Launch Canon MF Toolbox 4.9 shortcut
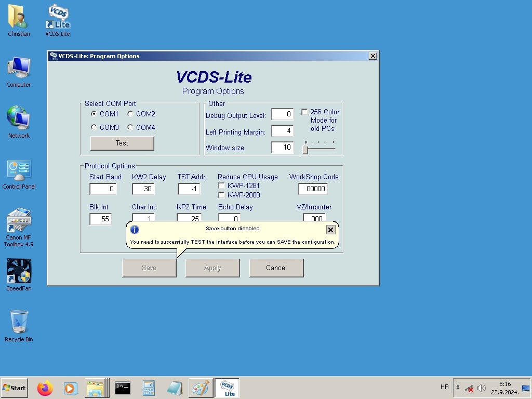The image size is (532, 399). pos(19,227)
